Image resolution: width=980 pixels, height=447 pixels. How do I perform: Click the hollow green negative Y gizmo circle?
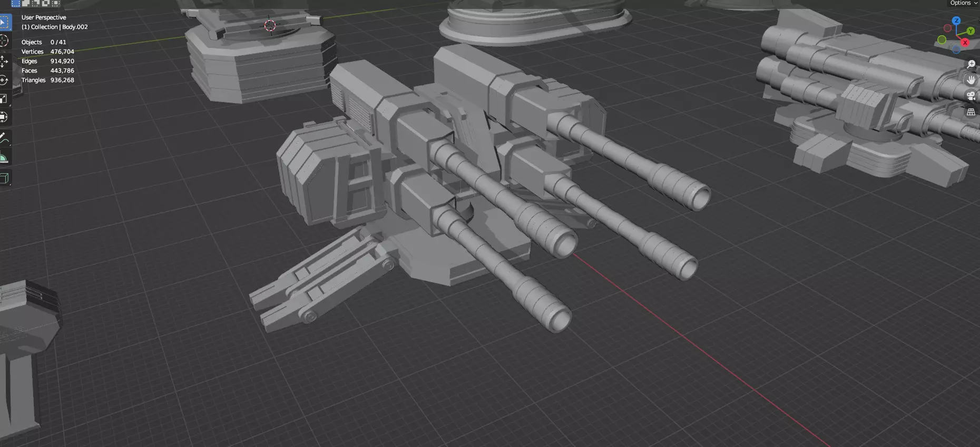pyautogui.click(x=942, y=39)
